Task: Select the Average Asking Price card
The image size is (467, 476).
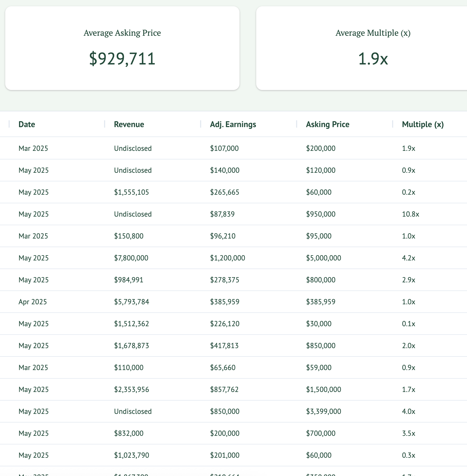Action: point(122,48)
